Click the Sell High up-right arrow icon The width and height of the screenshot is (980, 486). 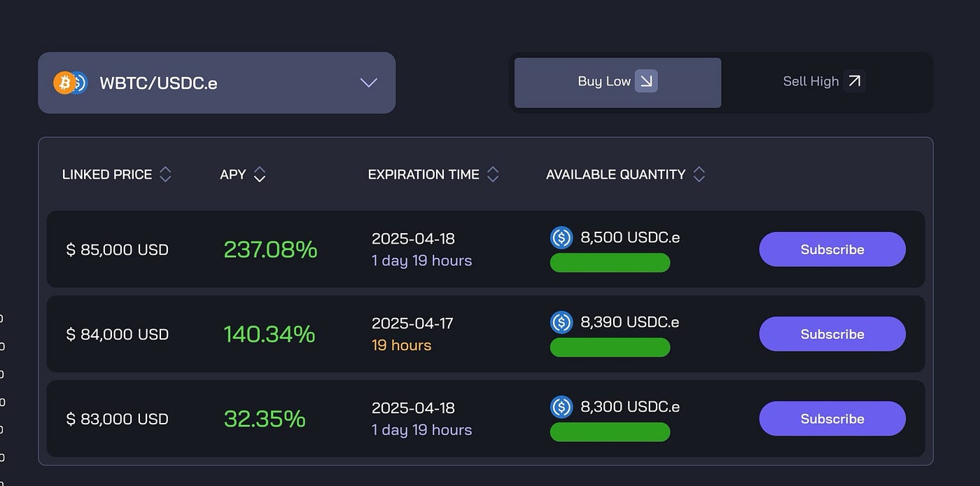pos(854,81)
